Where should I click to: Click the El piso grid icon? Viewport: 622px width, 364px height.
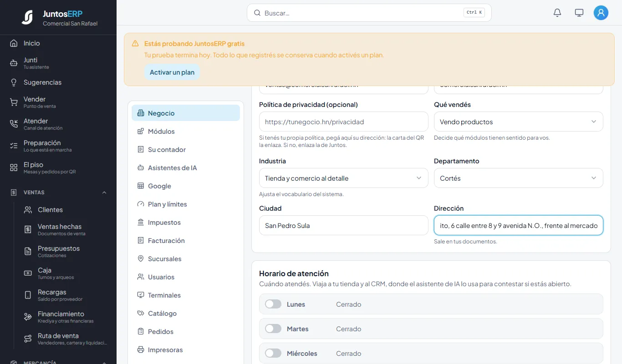click(14, 168)
